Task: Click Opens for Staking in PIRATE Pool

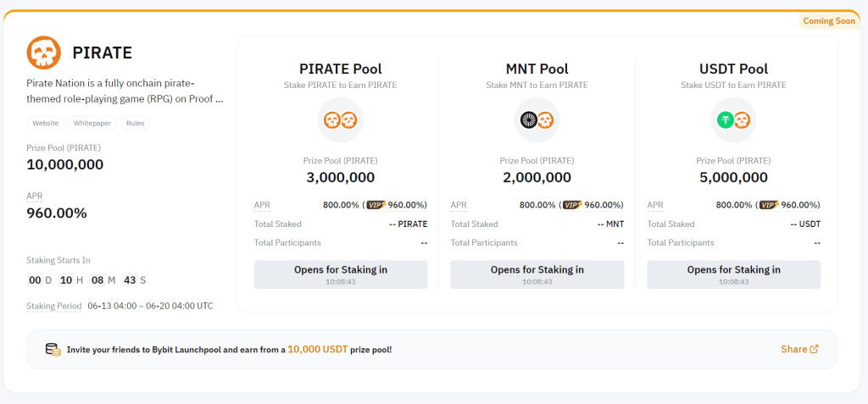Action: click(341, 274)
